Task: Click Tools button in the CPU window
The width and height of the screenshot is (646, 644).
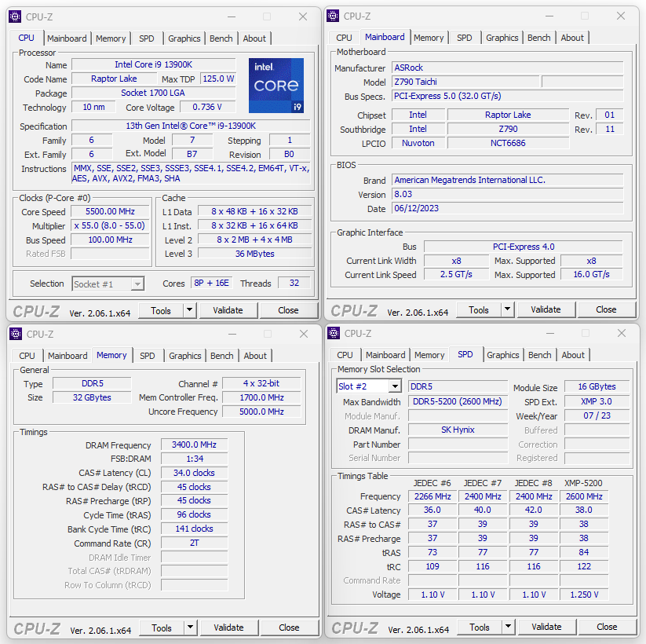Action: coord(161,310)
